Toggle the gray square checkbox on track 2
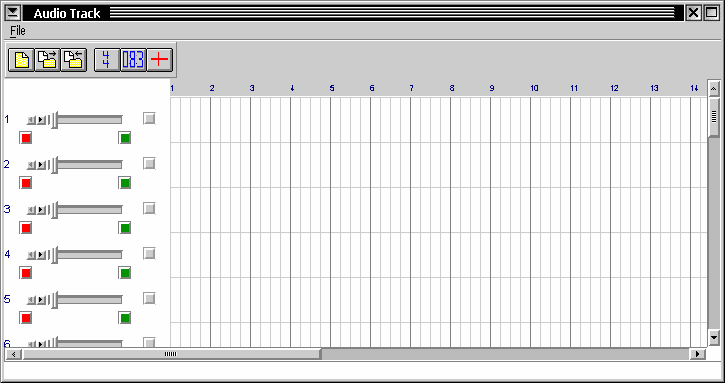725x383 pixels. point(149,163)
